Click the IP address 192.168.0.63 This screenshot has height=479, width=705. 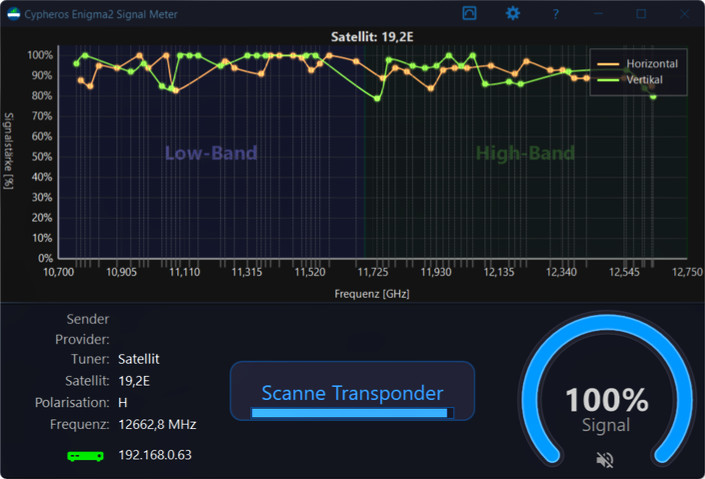(x=155, y=455)
